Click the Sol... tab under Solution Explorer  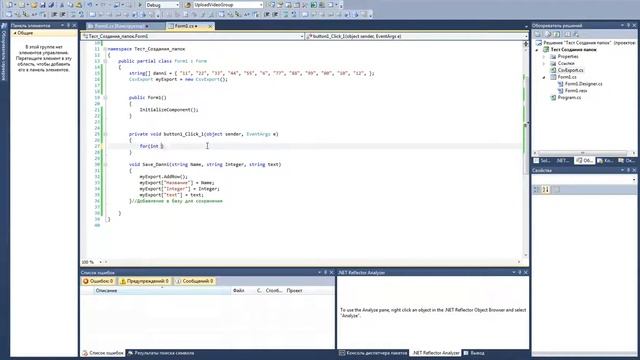pos(542,161)
